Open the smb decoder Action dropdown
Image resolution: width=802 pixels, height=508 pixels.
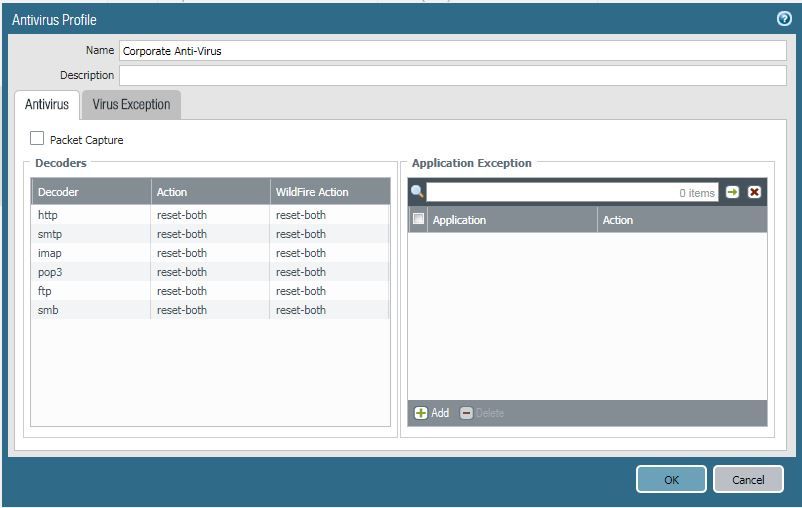point(210,310)
